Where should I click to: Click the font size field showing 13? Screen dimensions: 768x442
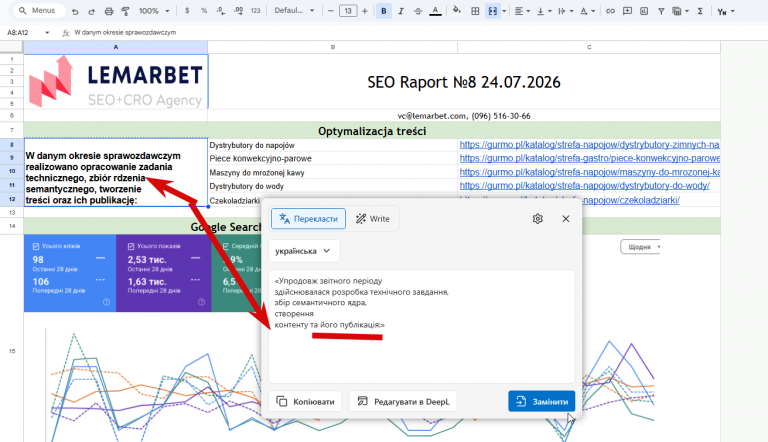coord(348,11)
